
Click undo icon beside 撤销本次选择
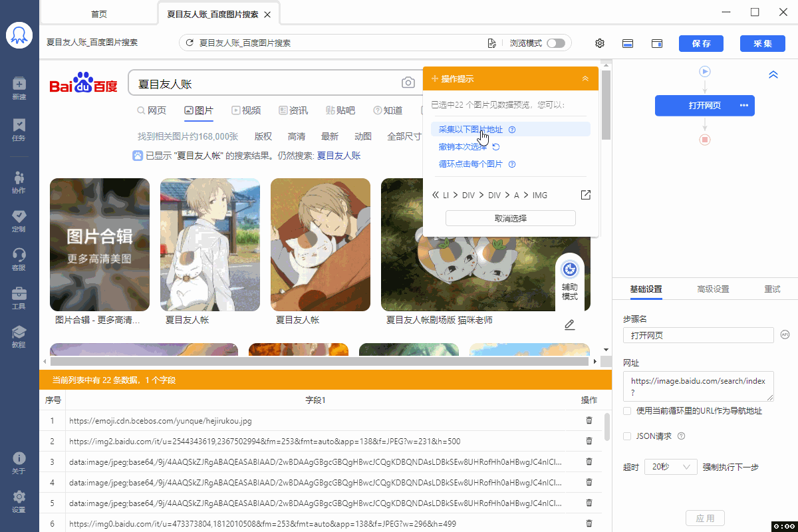point(495,147)
